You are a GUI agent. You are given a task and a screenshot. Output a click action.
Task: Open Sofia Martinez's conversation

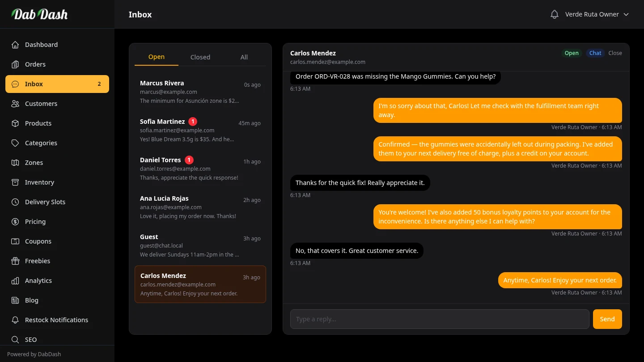click(x=200, y=130)
